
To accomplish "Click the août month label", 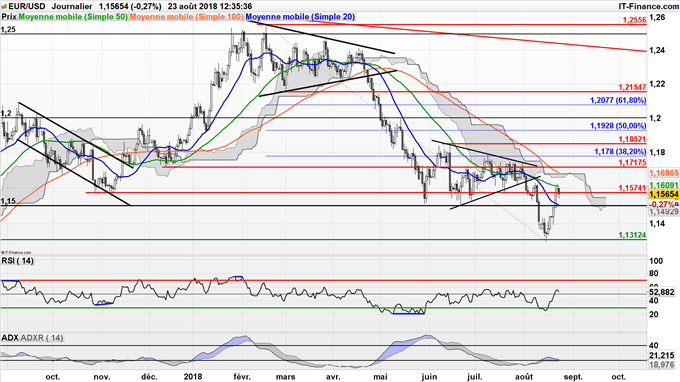I will 524,377.
